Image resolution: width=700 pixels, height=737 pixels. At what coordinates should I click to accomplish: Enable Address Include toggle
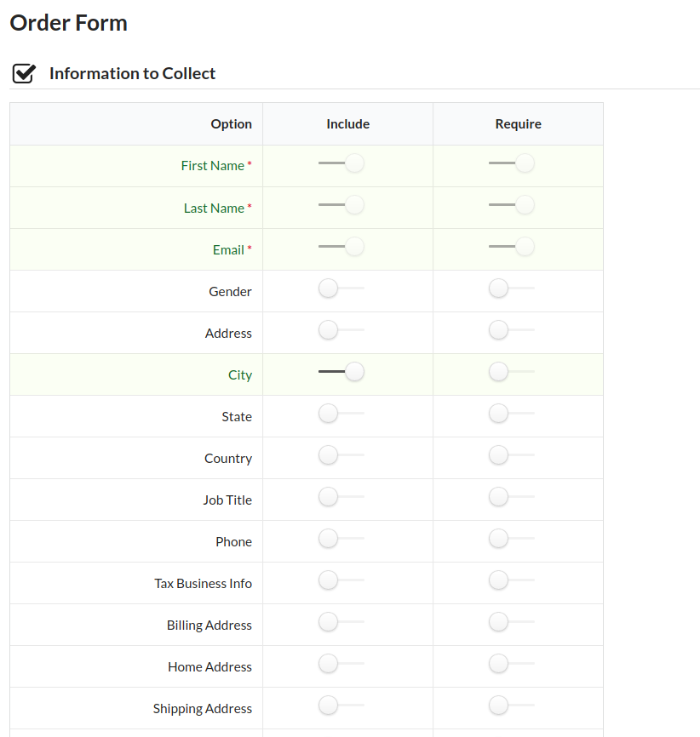click(x=341, y=330)
